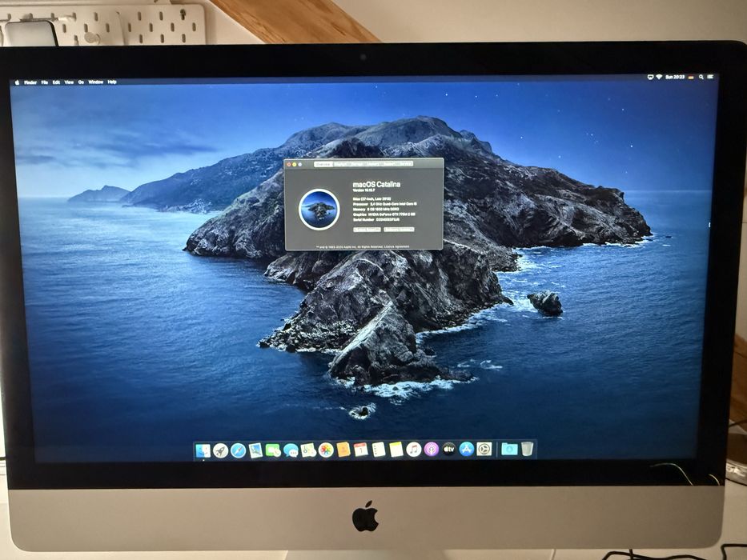Open Spotlight search magnifier icon
Viewport: 747px width, 560px height.
701,77
